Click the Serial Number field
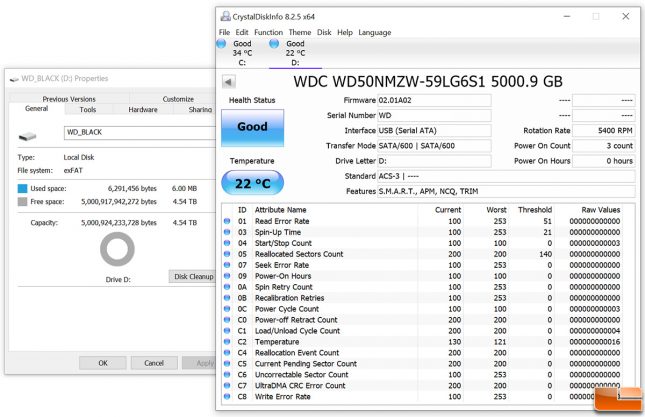Viewport: 645px width, 417px height. pos(434,116)
